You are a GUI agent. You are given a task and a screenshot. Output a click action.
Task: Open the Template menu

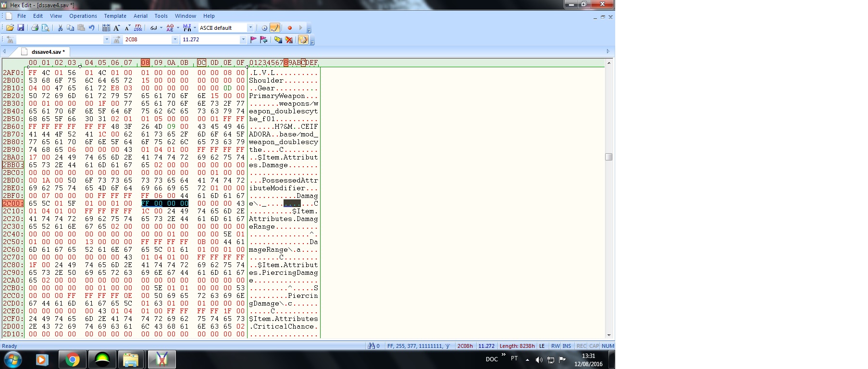115,16
